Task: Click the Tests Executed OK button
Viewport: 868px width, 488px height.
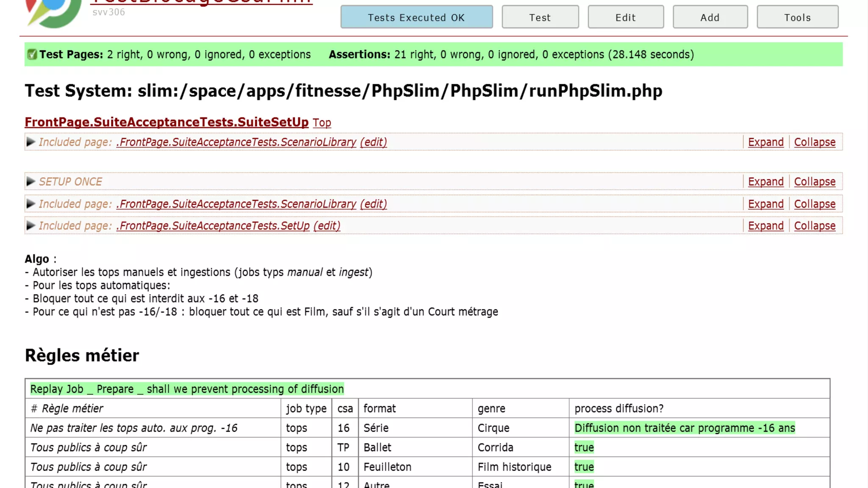Action: tap(416, 17)
